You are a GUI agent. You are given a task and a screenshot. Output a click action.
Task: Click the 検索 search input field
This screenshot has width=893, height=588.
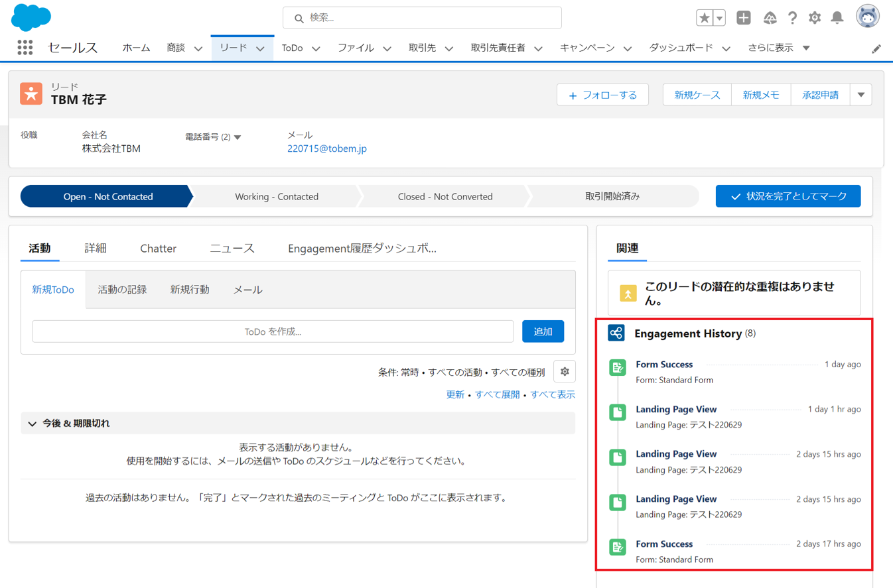pos(422,18)
